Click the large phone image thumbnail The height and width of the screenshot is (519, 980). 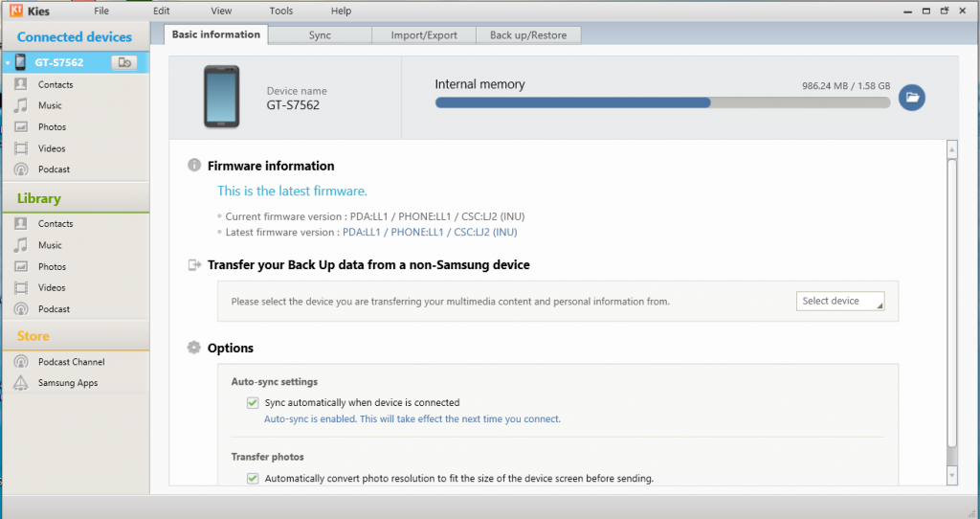(x=222, y=97)
